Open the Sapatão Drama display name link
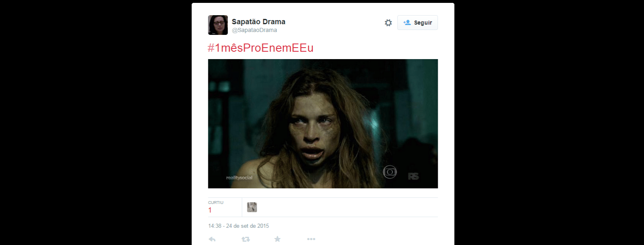The height and width of the screenshot is (245, 644). click(x=259, y=22)
